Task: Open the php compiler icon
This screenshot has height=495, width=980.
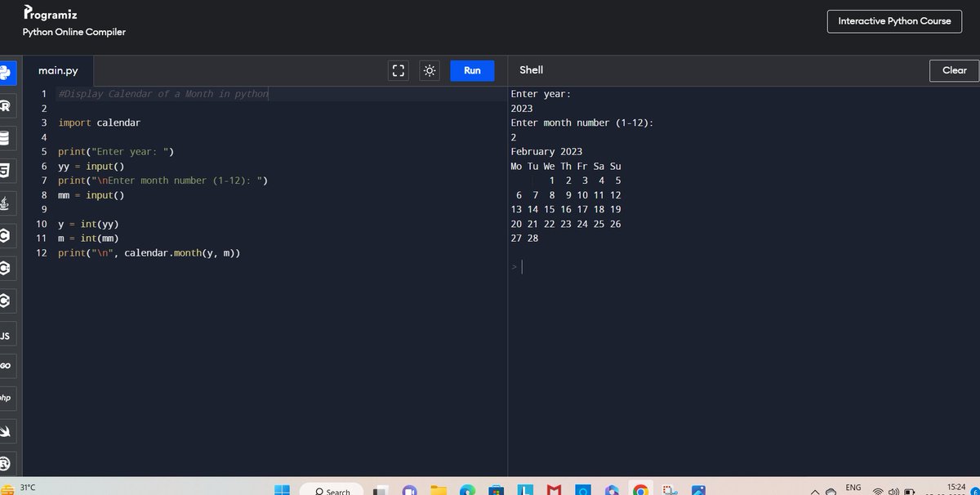Action: [x=4, y=398]
